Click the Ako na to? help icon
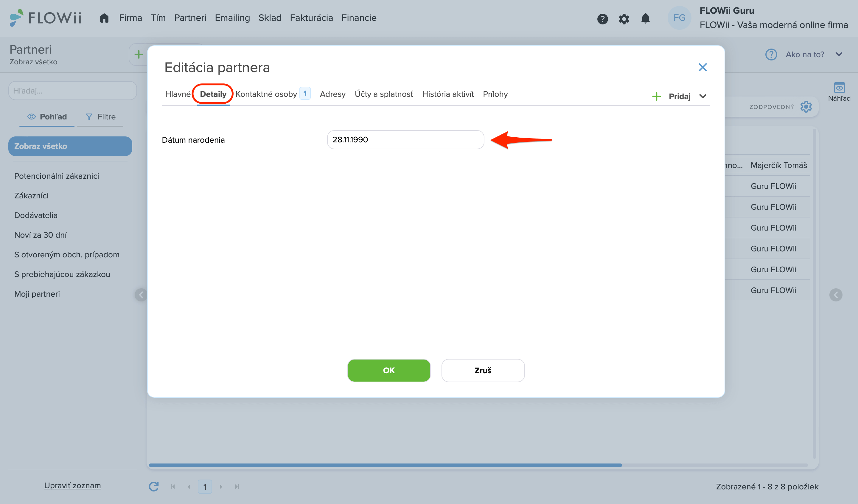 click(771, 55)
